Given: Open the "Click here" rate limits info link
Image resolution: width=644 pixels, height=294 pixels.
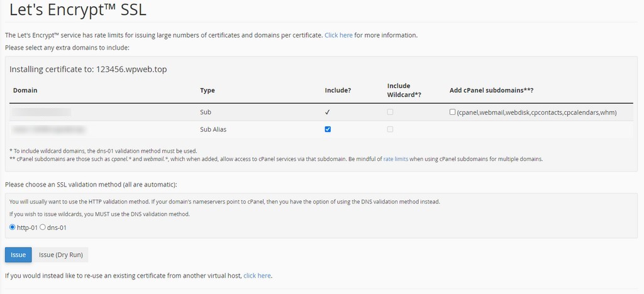Looking at the screenshot, I should pos(338,35).
